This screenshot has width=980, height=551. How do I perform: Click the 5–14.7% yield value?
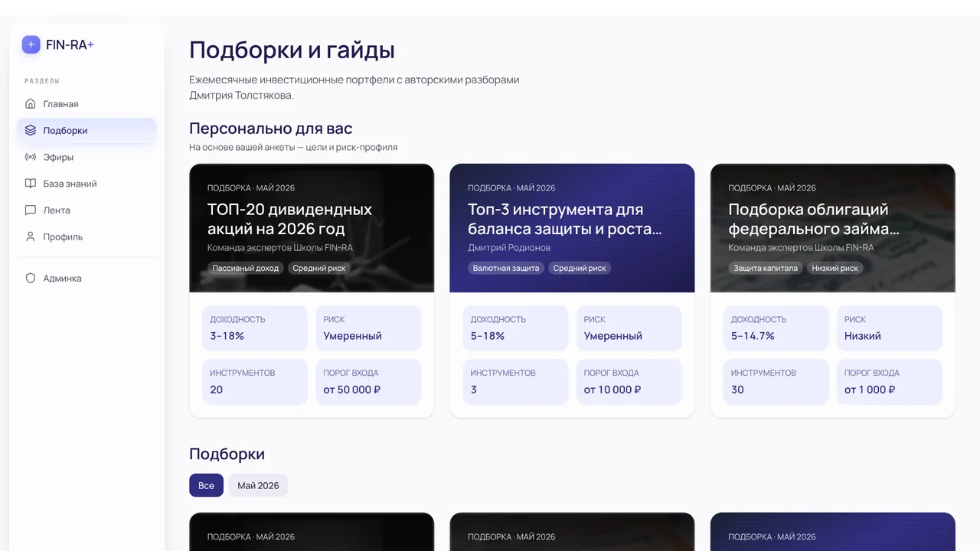(753, 336)
